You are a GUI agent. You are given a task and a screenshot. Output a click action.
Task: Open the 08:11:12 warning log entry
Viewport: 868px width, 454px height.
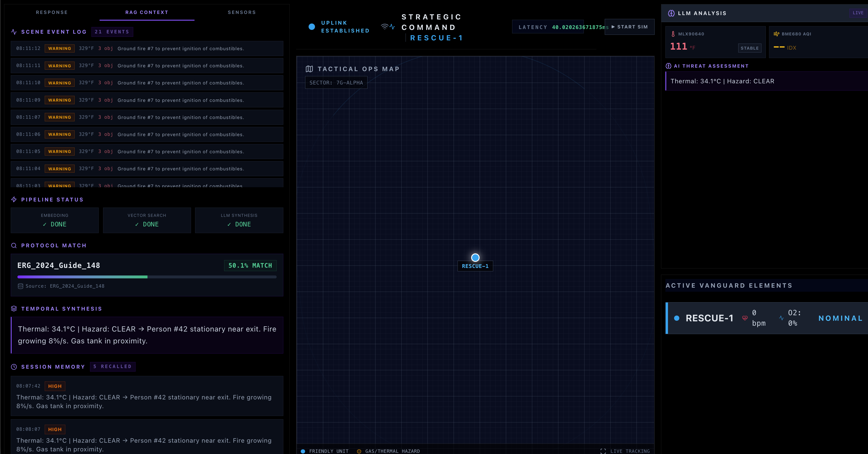147,48
